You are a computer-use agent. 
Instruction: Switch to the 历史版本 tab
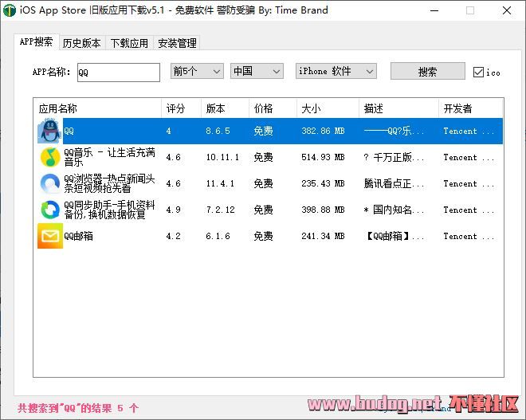[x=81, y=43]
